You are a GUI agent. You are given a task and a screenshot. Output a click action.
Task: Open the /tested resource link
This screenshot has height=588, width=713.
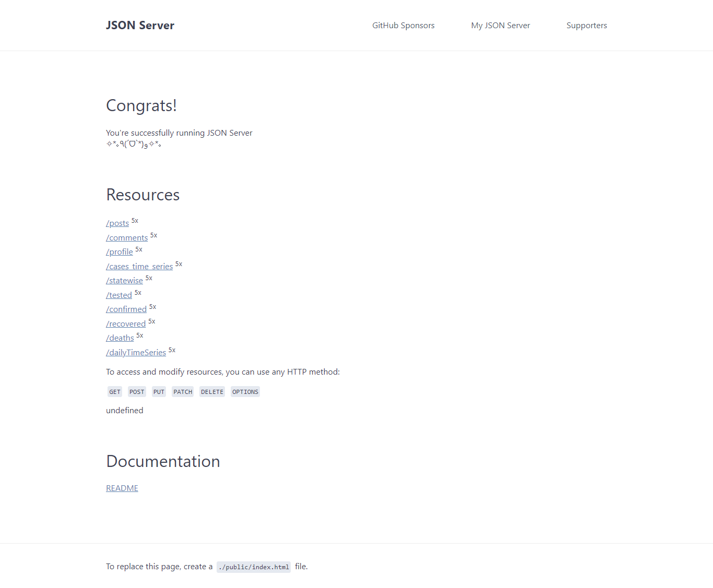pos(119,295)
